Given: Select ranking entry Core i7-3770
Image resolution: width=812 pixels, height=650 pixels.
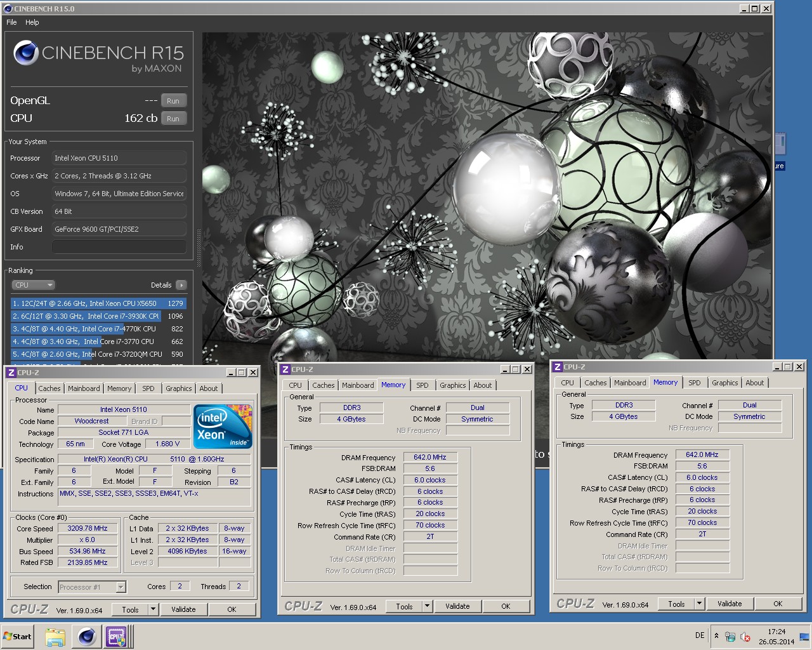Looking at the screenshot, I should 98,342.
